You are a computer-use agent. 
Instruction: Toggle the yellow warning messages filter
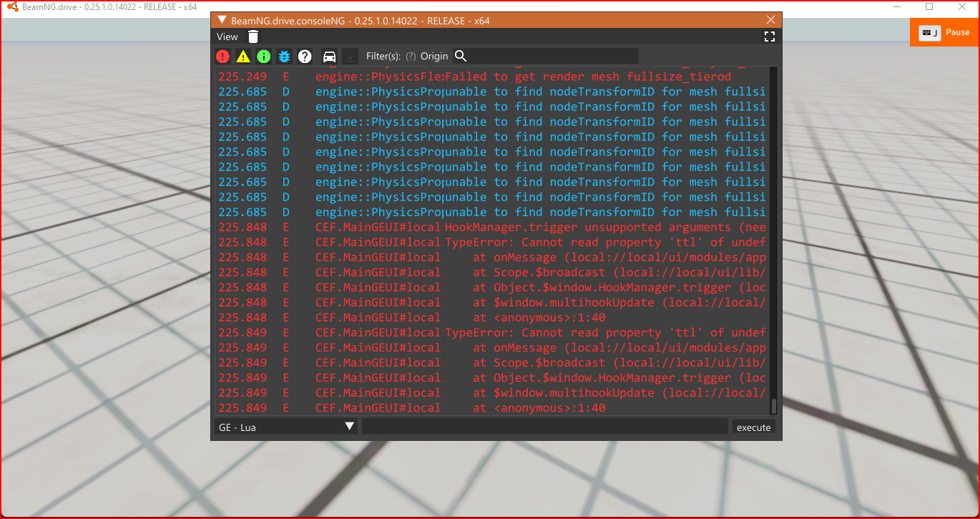click(243, 56)
